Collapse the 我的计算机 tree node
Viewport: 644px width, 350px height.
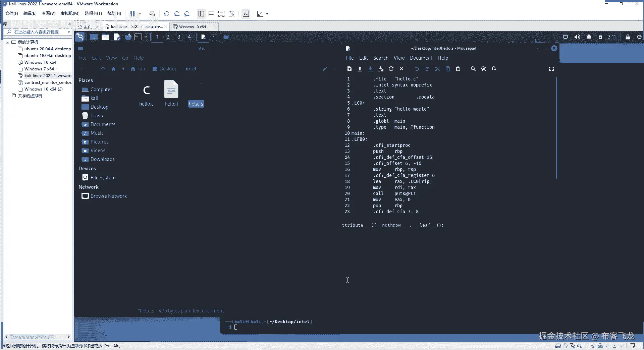7,42
